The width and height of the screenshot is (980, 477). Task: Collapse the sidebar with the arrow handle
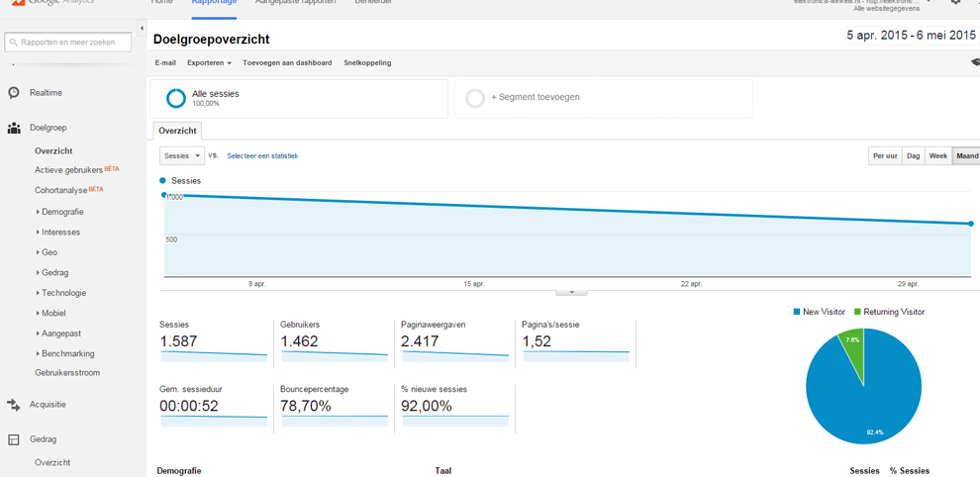pyautogui.click(x=142, y=29)
